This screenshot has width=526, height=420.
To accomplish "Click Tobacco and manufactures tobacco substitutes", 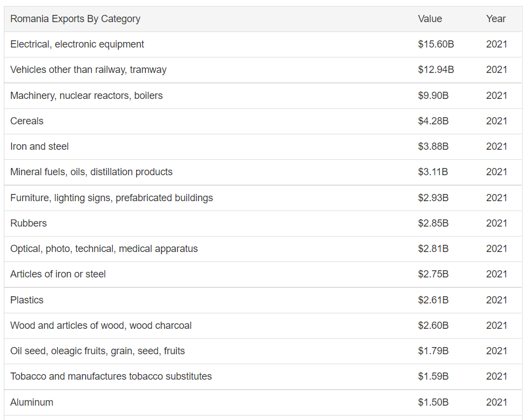I will pos(111,376).
